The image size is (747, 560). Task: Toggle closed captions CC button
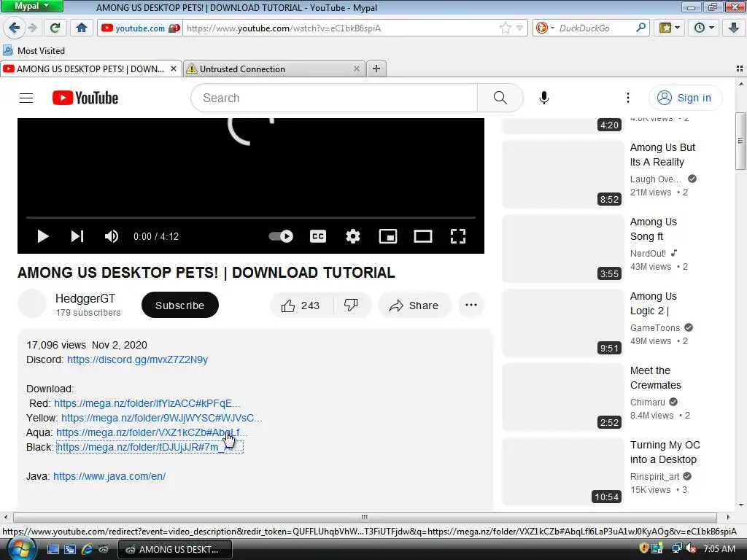(318, 236)
